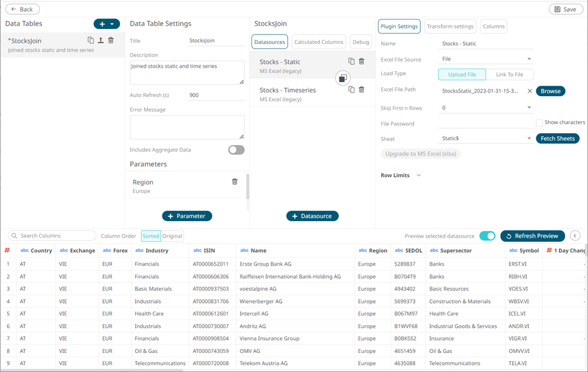Screen dimensions: 588x372
Task: Delete the Region parameter
Action: point(234,182)
